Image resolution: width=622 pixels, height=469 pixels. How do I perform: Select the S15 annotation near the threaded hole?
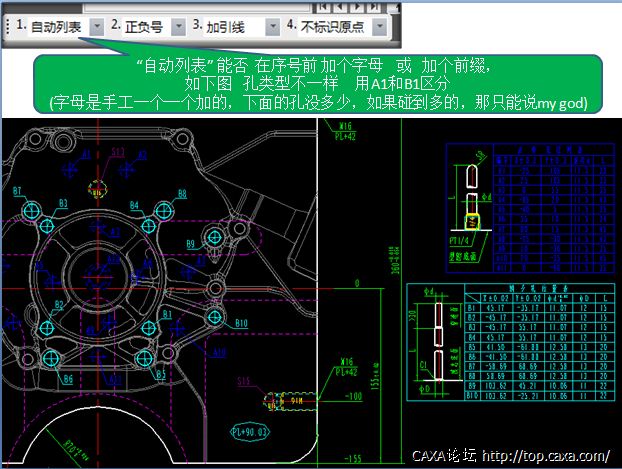[x=244, y=381]
